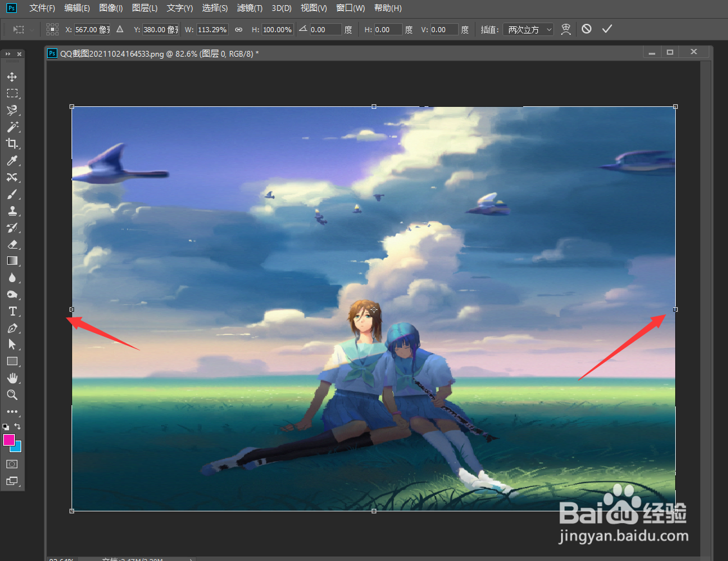Click the bottom-center transform handle
728x561 pixels.
(374, 511)
